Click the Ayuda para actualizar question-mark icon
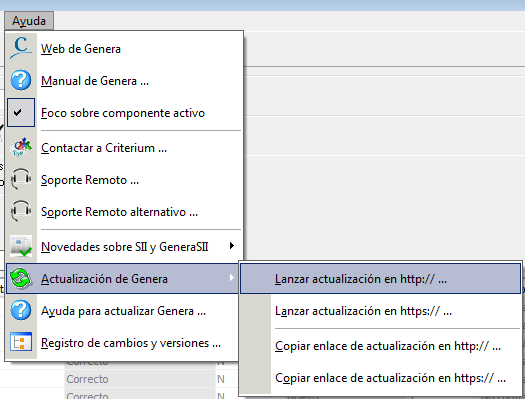The image size is (525, 399). 21,310
